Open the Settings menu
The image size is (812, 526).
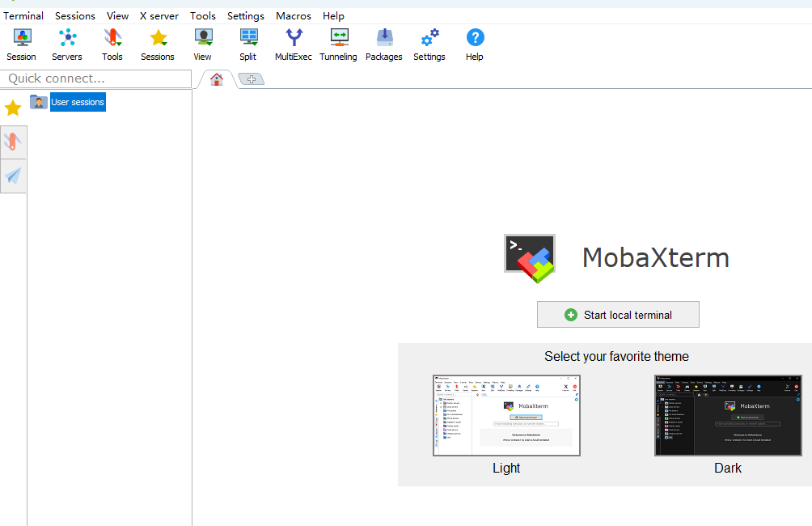pyautogui.click(x=246, y=16)
